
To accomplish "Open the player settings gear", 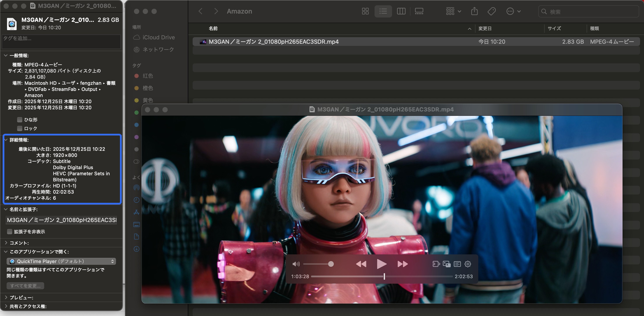I will pyautogui.click(x=468, y=264).
